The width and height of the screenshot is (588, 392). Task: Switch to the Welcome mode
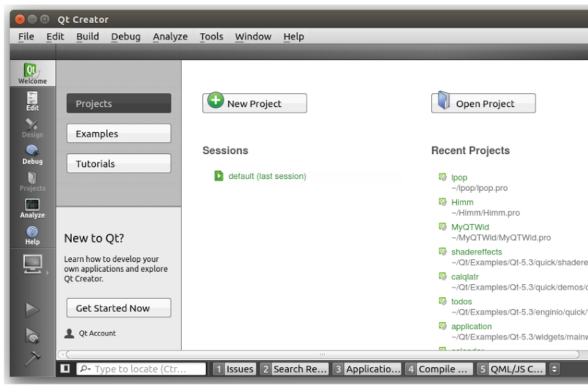pos(32,73)
